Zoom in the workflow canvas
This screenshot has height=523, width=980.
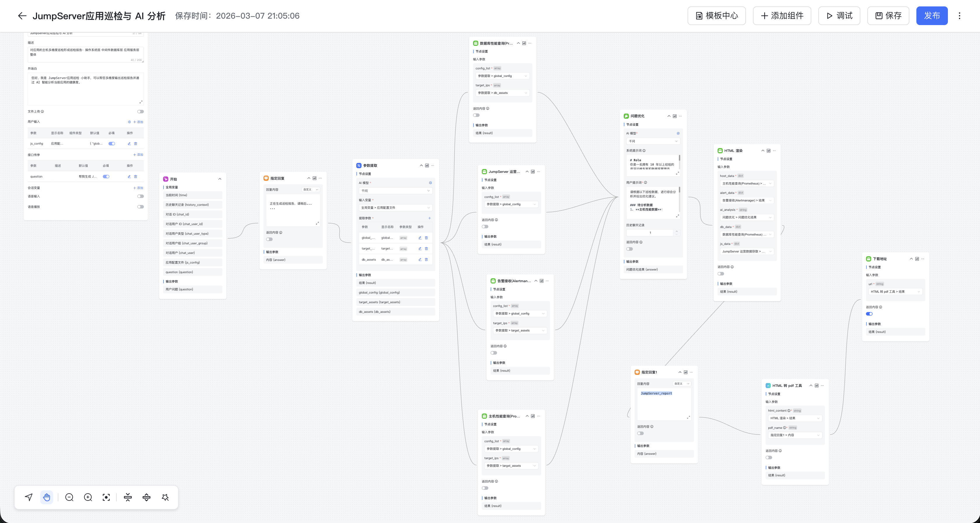tap(88, 497)
